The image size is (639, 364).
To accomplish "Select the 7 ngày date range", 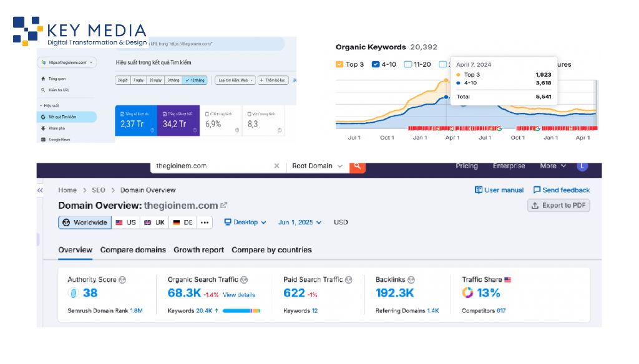I will (139, 80).
